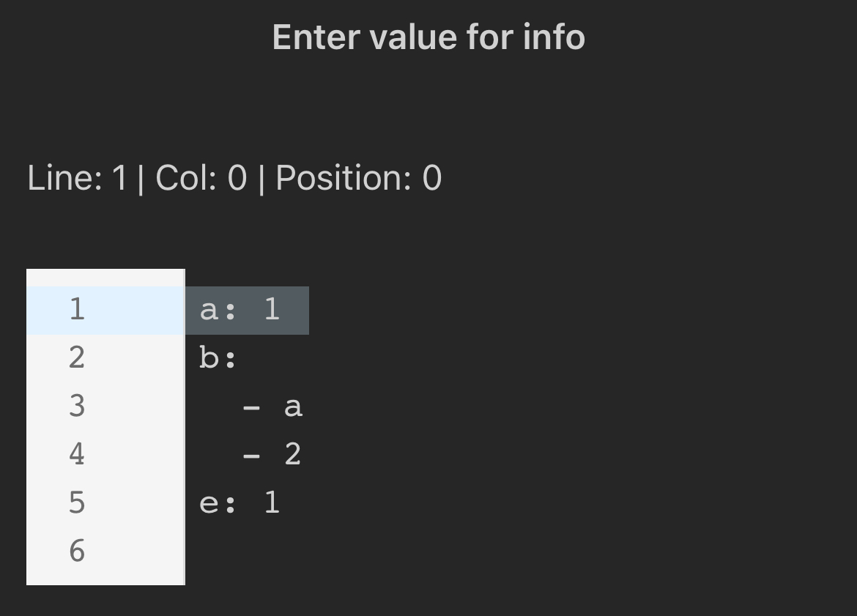
Task: Click the dash before list item "a"
Action: pyautogui.click(x=251, y=407)
